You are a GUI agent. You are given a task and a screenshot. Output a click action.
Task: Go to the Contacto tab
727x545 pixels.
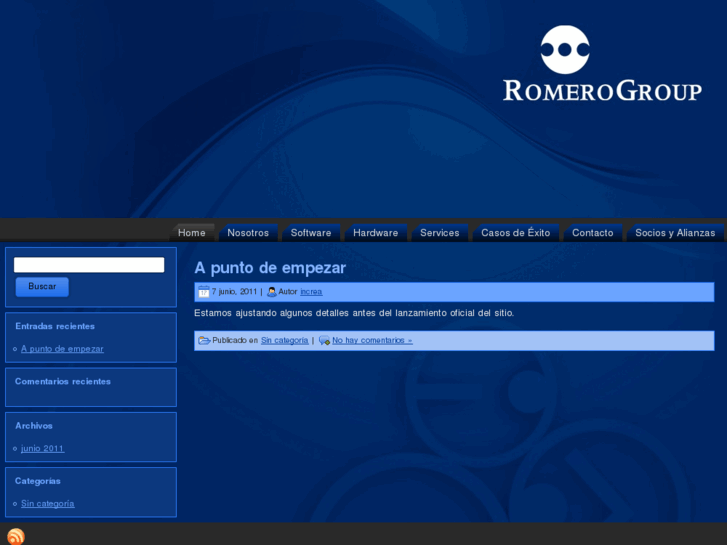click(593, 233)
